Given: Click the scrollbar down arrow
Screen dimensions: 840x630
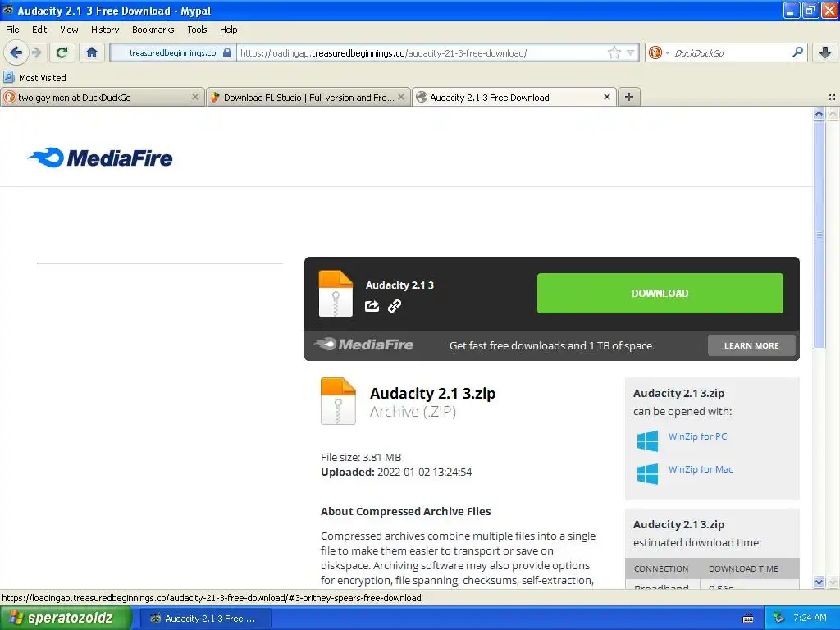Looking at the screenshot, I should coord(819,582).
